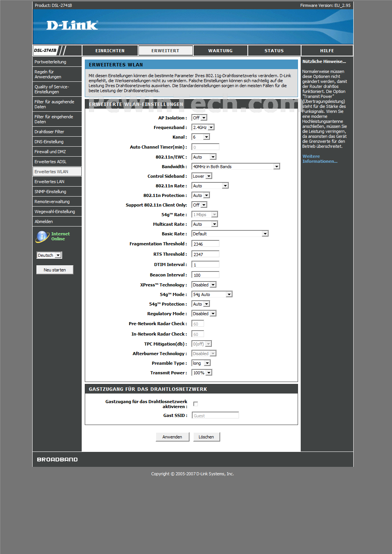Click the Gast SSID field
Viewport: 392px width, 554px height.
click(215, 415)
